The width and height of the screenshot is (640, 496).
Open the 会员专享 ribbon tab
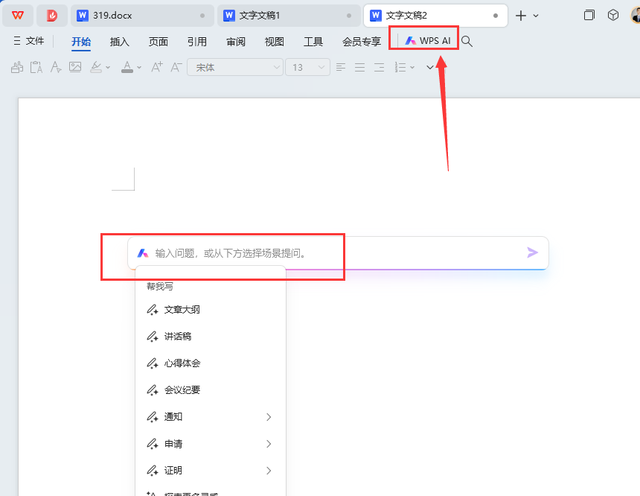361,41
